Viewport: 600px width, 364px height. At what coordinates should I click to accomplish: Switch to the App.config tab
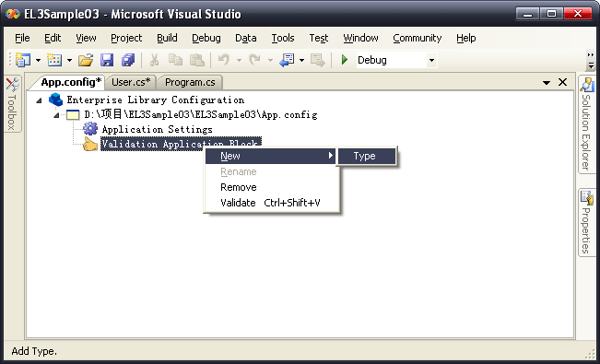[x=71, y=82]
